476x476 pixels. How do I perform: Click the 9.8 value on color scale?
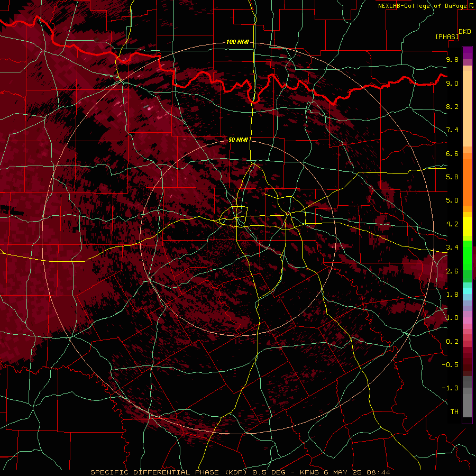(452, 59)
